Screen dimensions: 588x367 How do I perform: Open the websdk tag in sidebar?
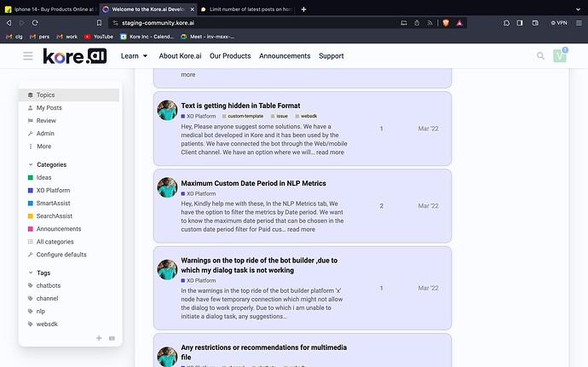[69, 324]
